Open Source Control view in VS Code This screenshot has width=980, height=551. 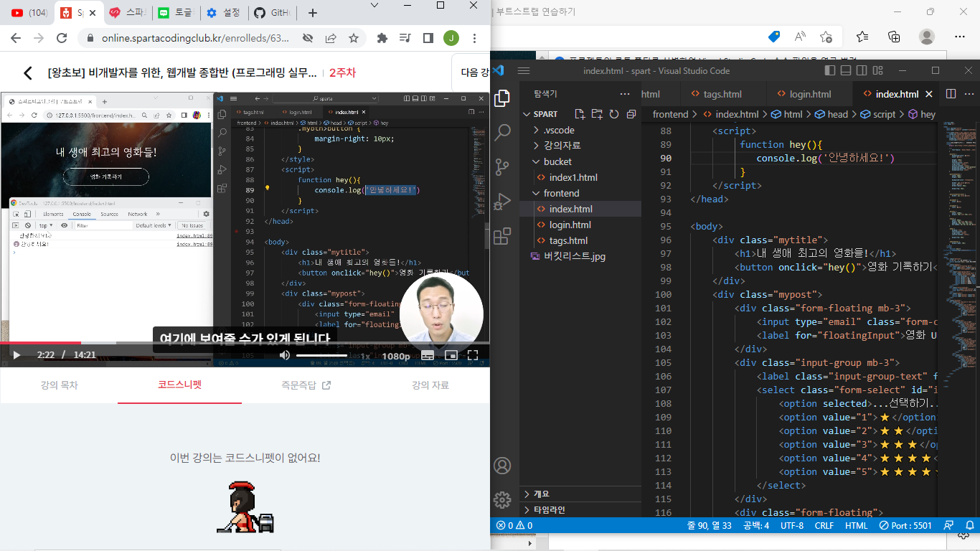point(503,166)
